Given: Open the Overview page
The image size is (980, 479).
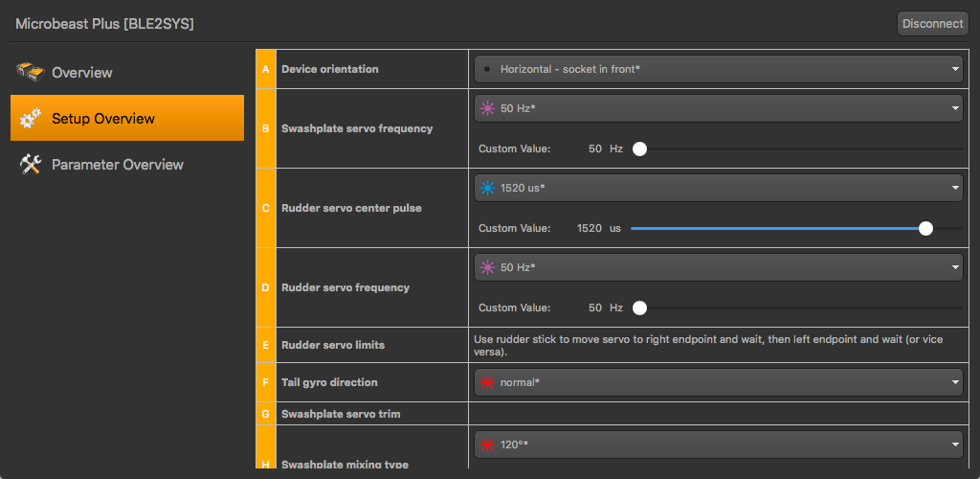Looking at the screenshot, I should tap(127, 72).
